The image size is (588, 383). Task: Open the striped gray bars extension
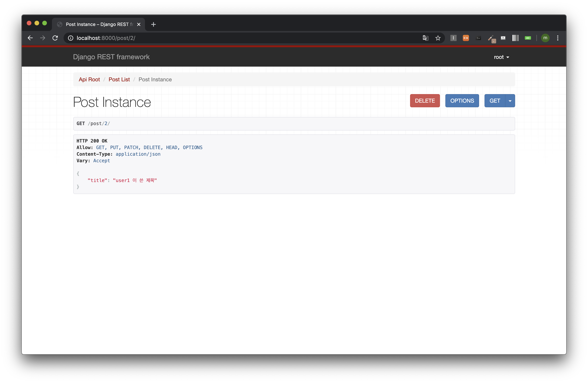(515, 38)
